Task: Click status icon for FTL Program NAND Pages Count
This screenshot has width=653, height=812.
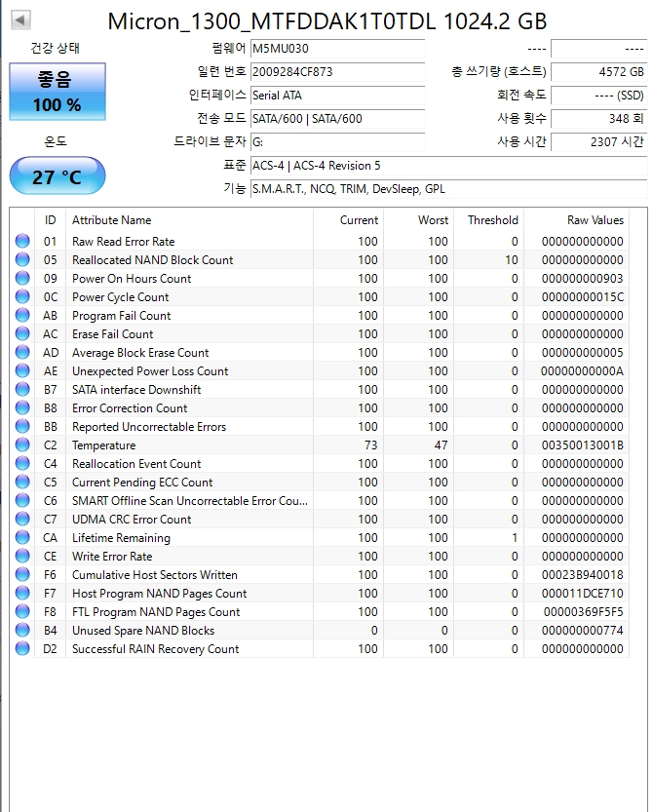Action: [22, 611]
